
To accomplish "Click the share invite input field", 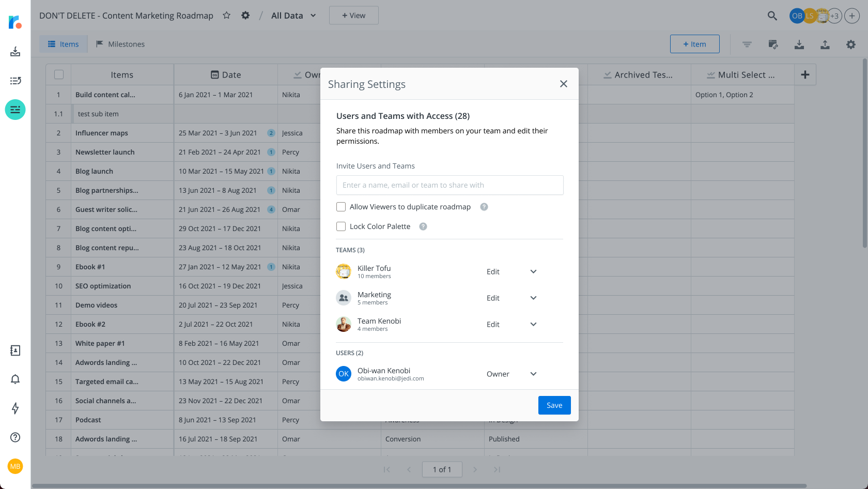I will [450, 185].
